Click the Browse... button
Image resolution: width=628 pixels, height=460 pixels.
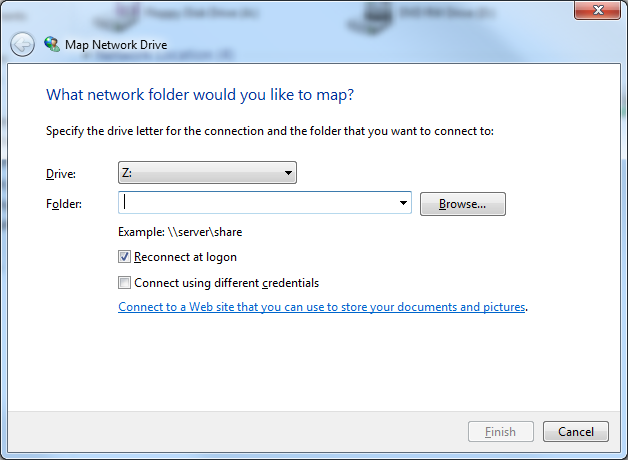463,204
